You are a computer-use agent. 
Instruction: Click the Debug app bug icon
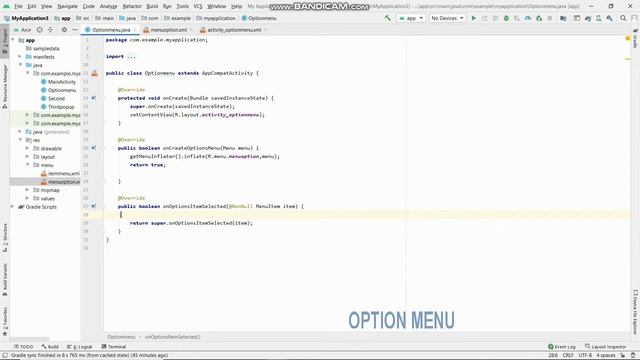[506, 18]
